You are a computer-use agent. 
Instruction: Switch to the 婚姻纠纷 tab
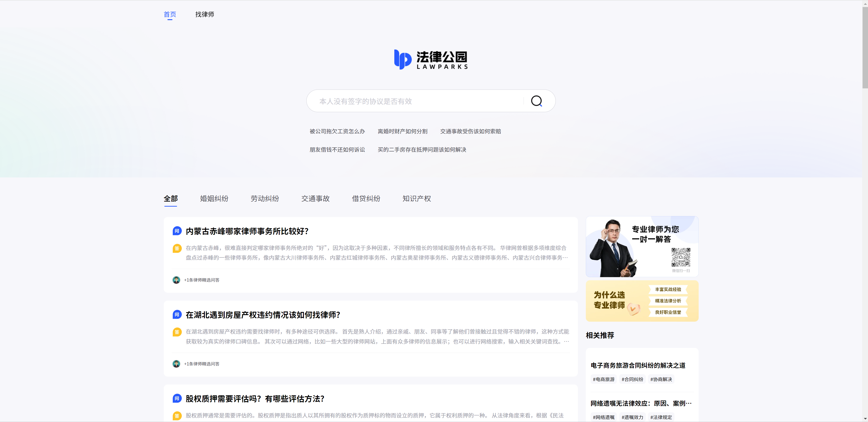tap(214, 199)
